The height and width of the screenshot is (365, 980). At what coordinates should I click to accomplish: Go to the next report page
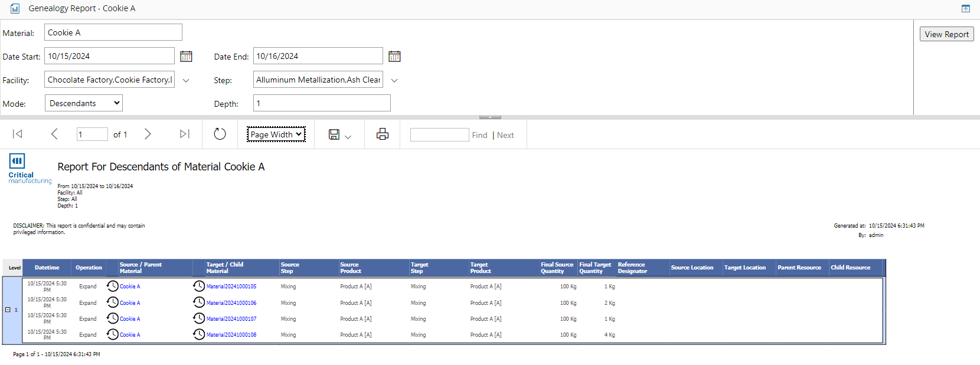click(x=148, y=134)
